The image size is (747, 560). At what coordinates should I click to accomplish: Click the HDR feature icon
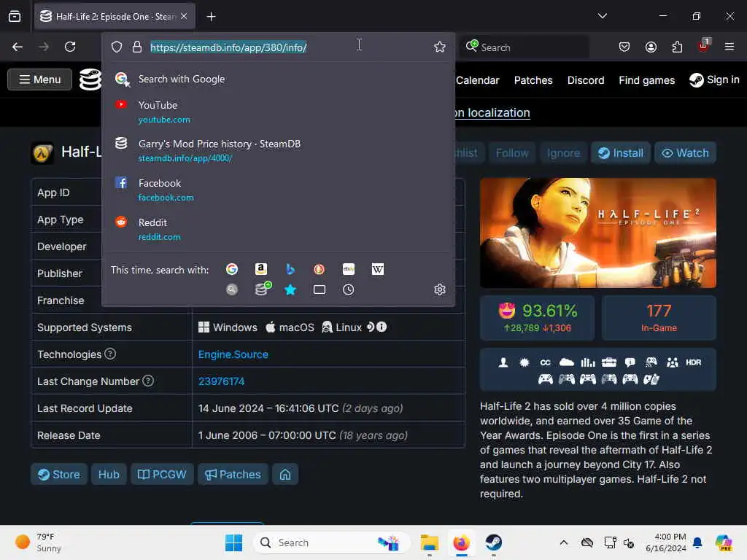coord(693,362)
